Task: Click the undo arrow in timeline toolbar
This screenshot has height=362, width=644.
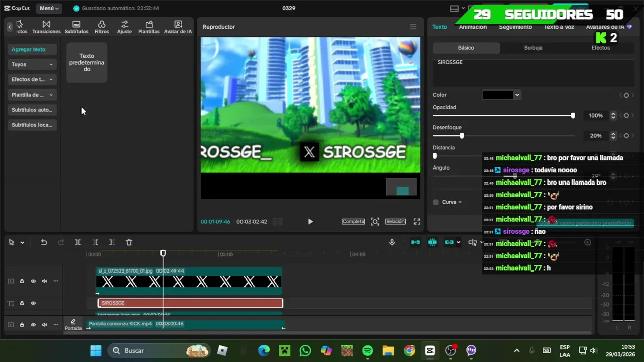Action: (44, 242)
